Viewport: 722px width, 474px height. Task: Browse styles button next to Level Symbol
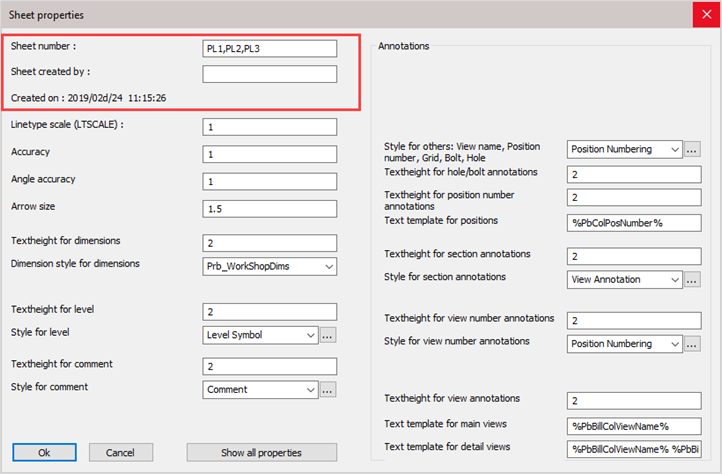tap(328, 335)
